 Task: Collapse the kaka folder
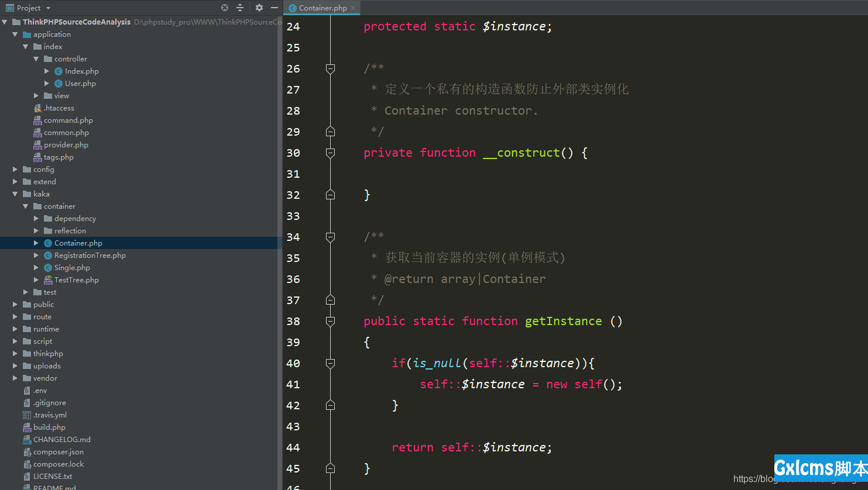(x=15, y=194)
